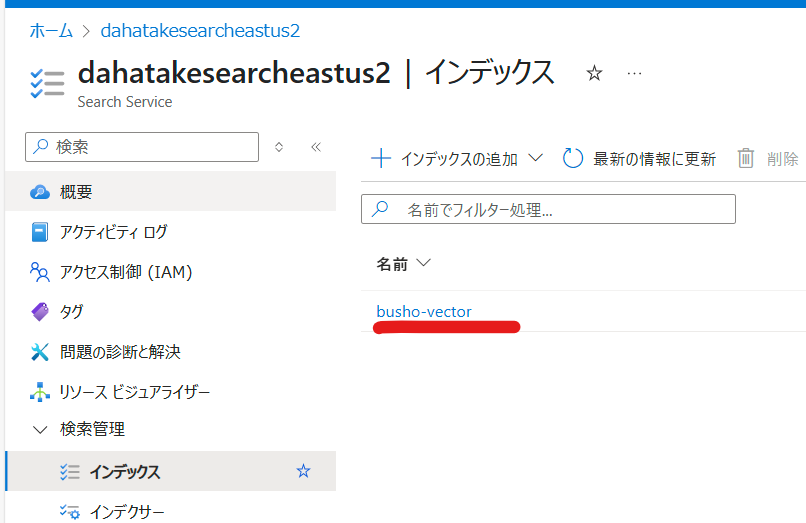The width and height of the screenshot is (806, 523).
Task: Click the インデックス list icon in sidebar
Action: [x=69, y=472]
